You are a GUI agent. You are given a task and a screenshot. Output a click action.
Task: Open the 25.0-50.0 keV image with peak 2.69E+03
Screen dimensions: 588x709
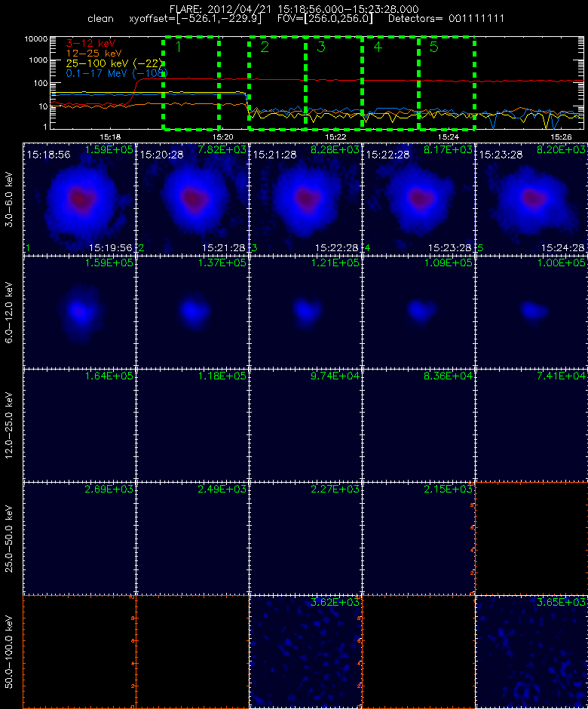click(79, 538)
